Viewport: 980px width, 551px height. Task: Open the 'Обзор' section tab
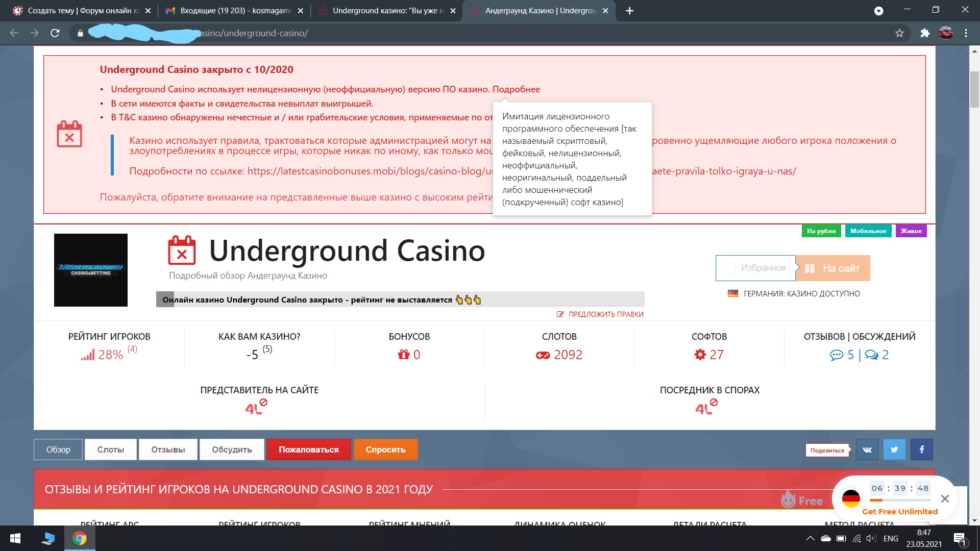[58, 449]
